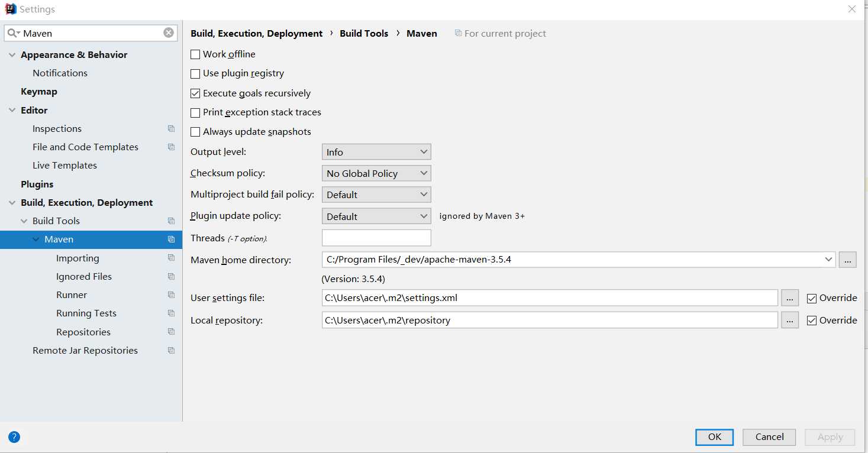Uncheck Execute goals recursively
Viewport: 868px width, 453px height.
pyautogui.click(x=195, y=93)
